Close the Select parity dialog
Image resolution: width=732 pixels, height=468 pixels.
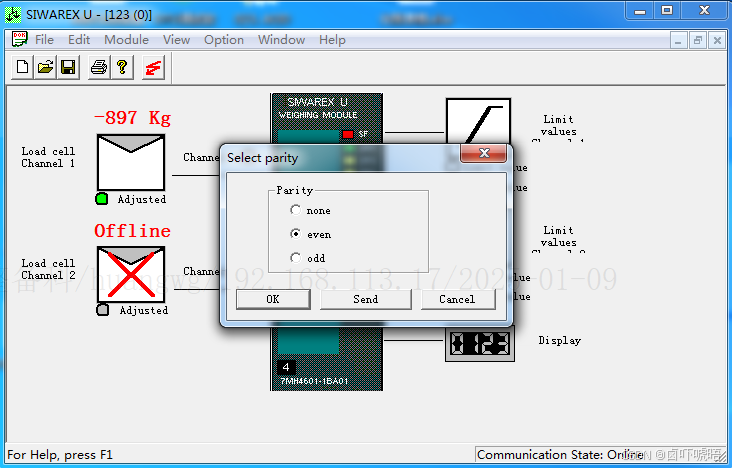[x=484, y=153]
